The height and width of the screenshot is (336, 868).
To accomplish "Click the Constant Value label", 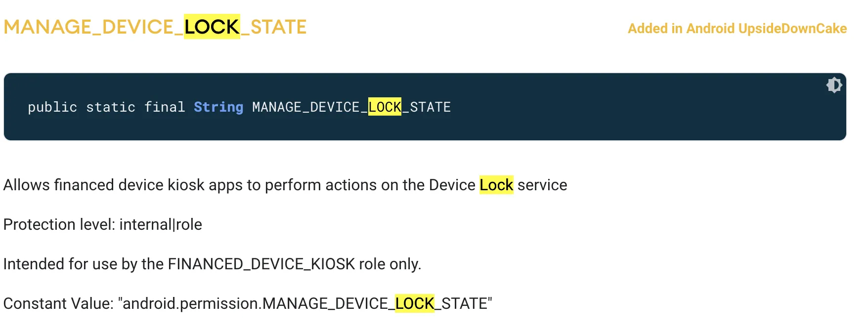I will 59,303.
